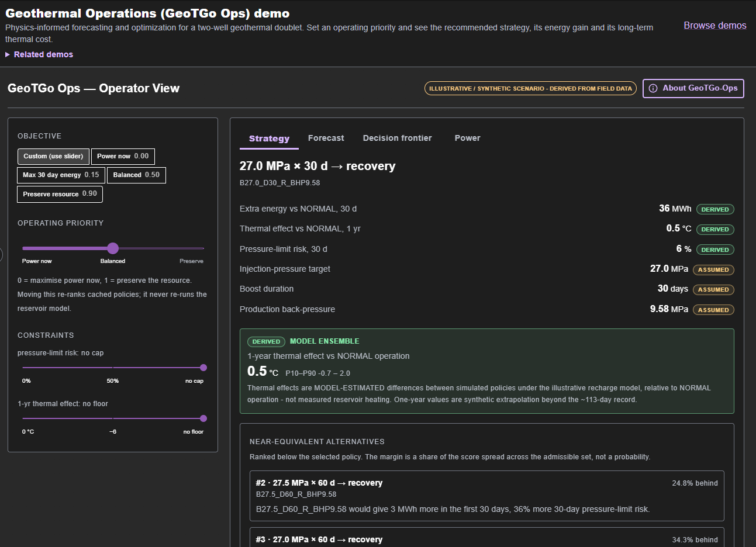Click the "no floor" slider end label

[193, 432]
